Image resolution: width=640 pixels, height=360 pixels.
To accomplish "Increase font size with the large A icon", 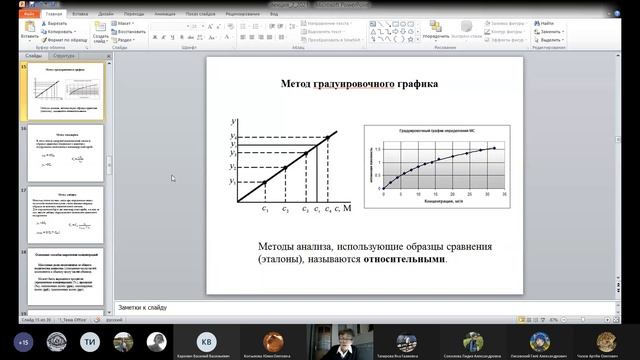I will [x=210, y=27].
